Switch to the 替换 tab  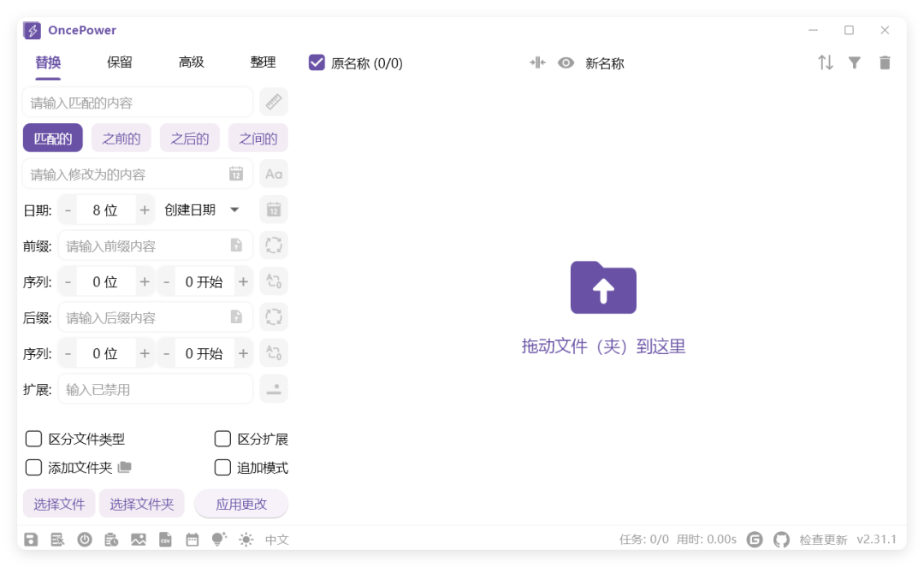[x=48, y=62]
